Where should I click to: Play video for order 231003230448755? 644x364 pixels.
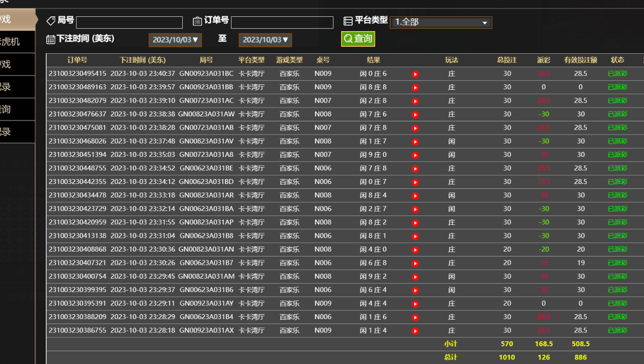[415, 169]
